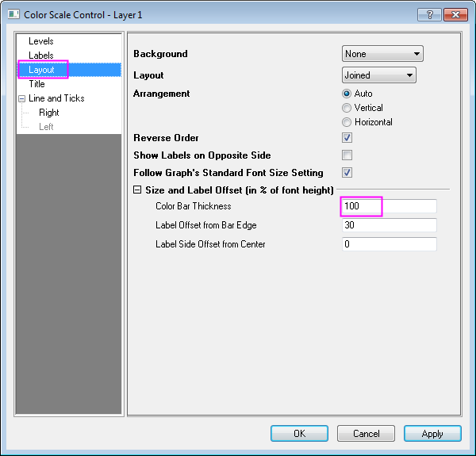The image size is (476, 456).
Task: Uncheck Follow Graph's Standard Font Size Setting
Action: pyautogui.click(x=347, y=173)
